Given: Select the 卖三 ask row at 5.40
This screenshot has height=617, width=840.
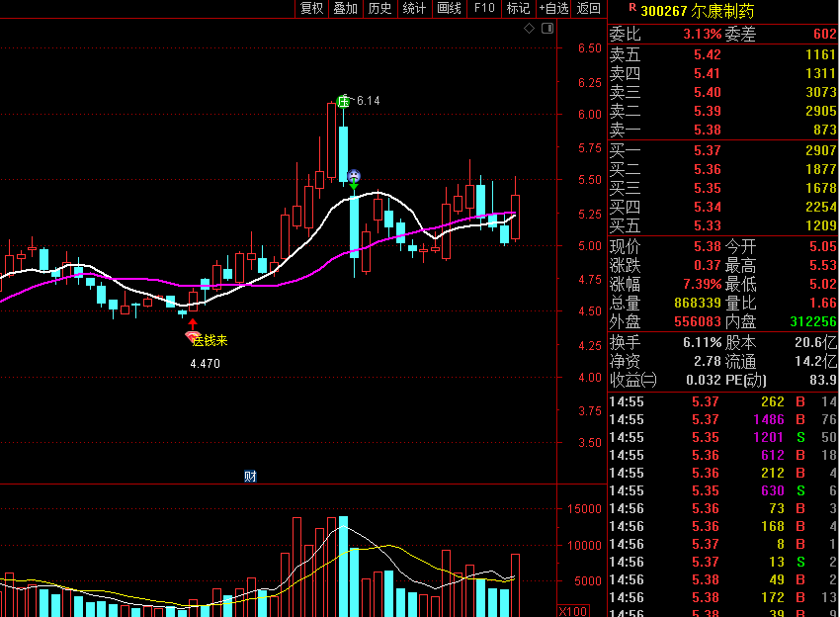Looking at the screenshot, I should [x=722, y=92].
